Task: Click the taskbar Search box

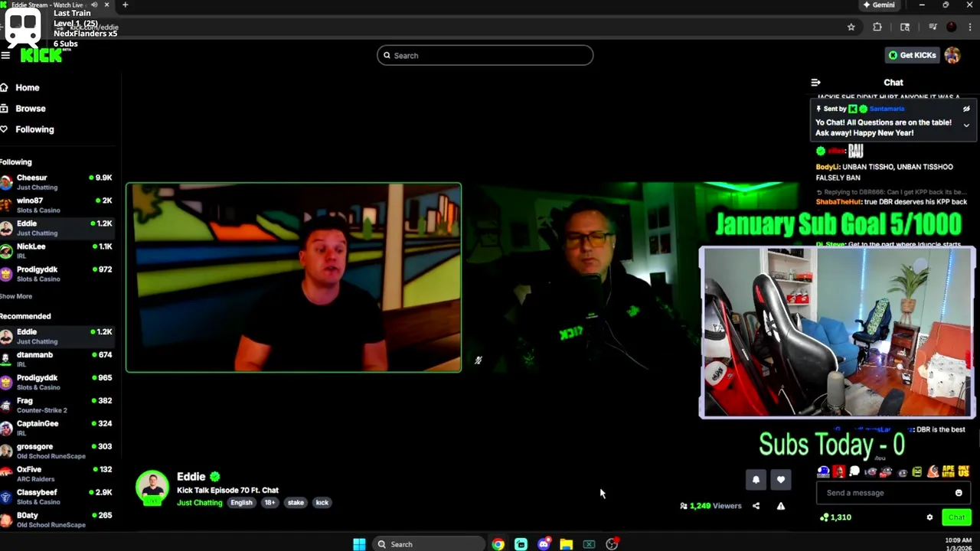Action: click(x=429, y=544)
